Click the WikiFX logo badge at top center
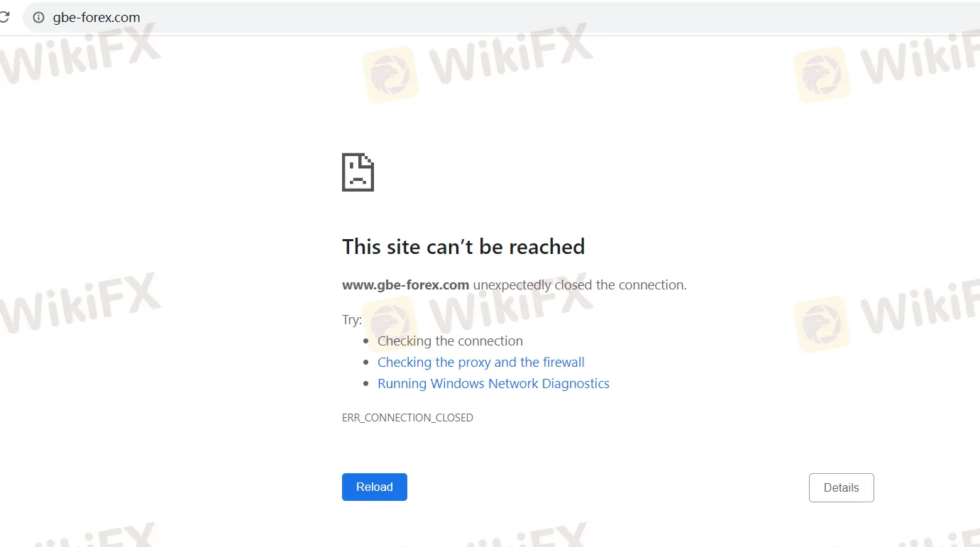Viewport: 980px width, 547px height. pyautogui.click(x=390, y=74)
